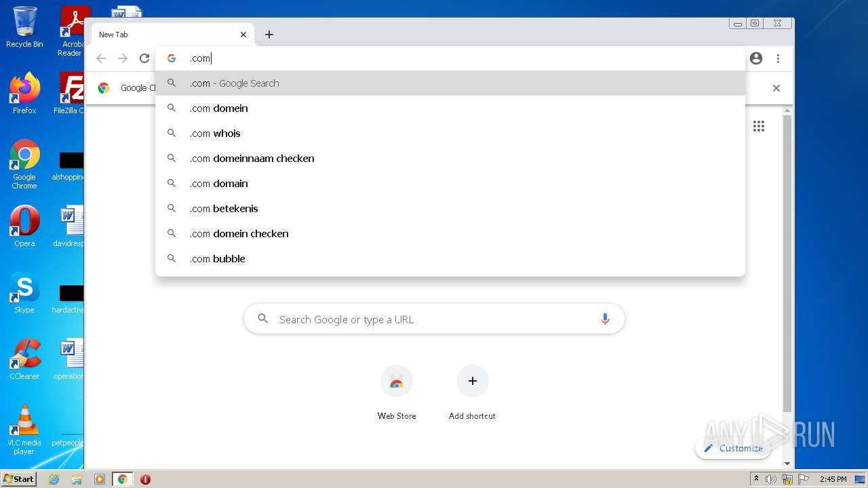The image size is (868, 488).
Task: Open the Action Center flag icon
Action: 804,479
